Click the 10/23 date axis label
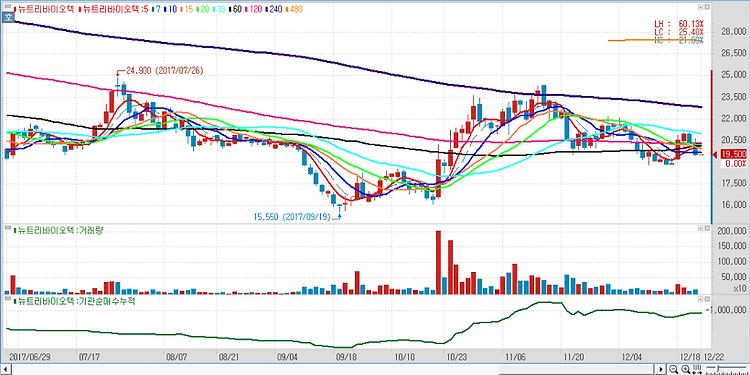The height and width of the screenshot is (375, 750). click(457, 357)
